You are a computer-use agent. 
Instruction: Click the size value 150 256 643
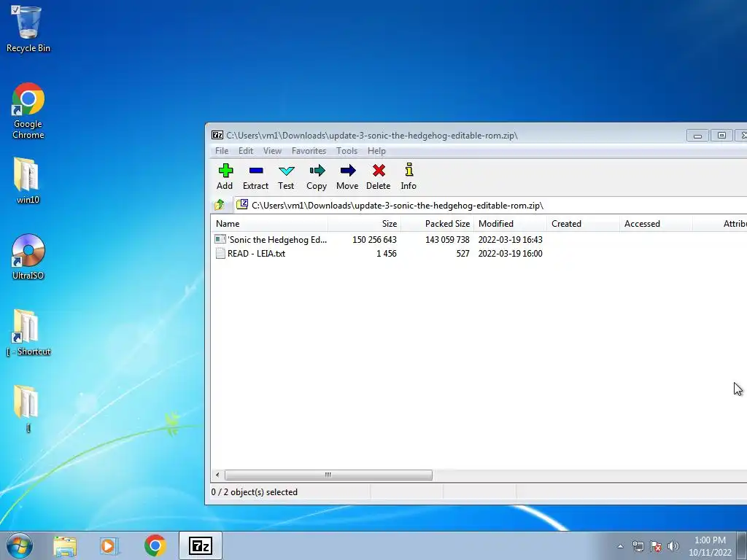(x=374, y=239)
